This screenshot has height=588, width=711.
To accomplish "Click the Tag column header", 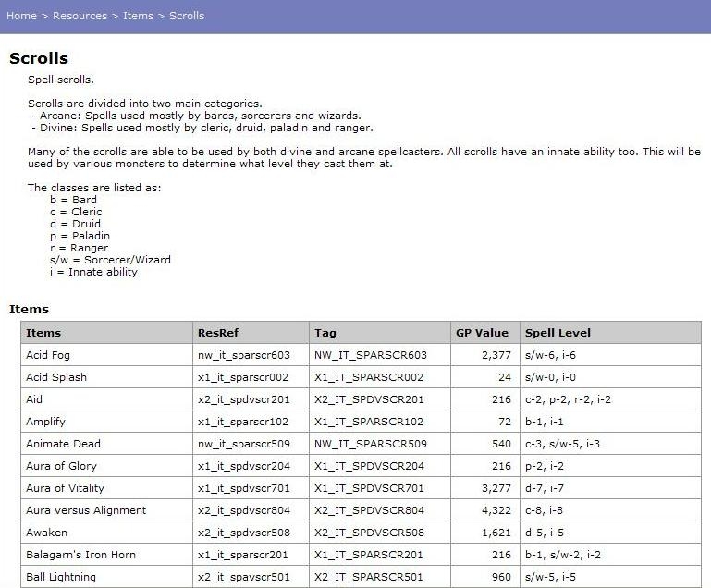I will pyautogui.click(x=325, y=333).
